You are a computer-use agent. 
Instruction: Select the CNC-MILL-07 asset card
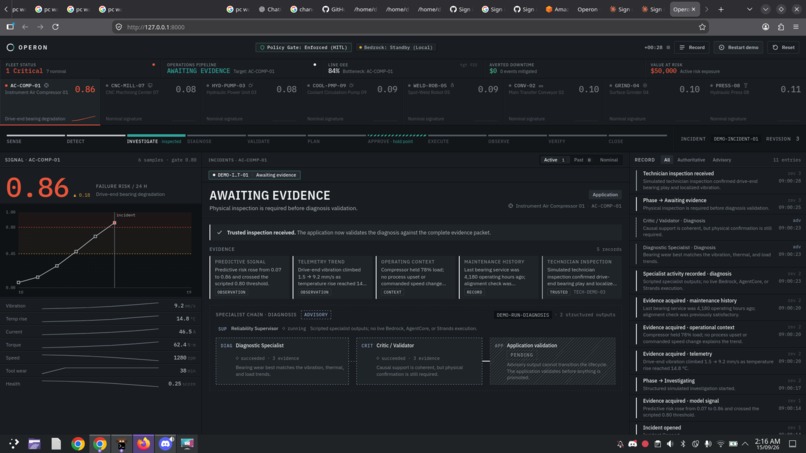[151, 102]
